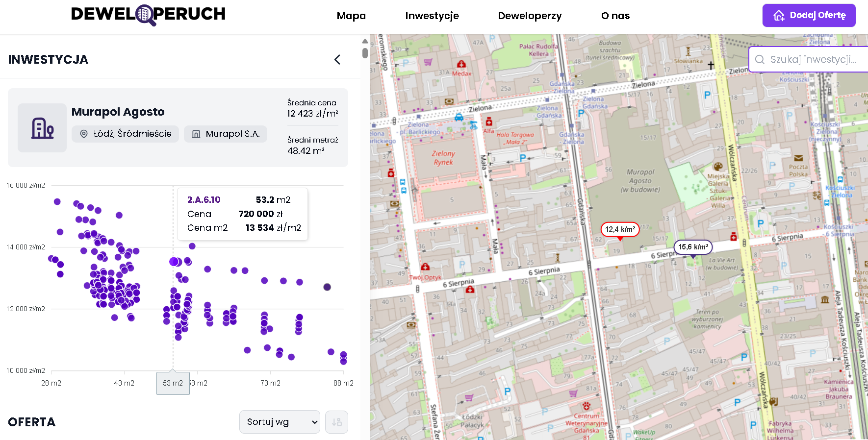
Task: Click the Poczta Polska envelope icon on map
Action: [x=798, y=158]
